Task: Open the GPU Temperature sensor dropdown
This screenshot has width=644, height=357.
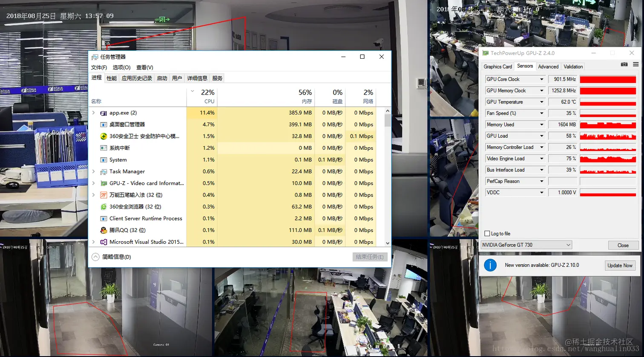Action: pyautogui.click(x=542, y=102)
